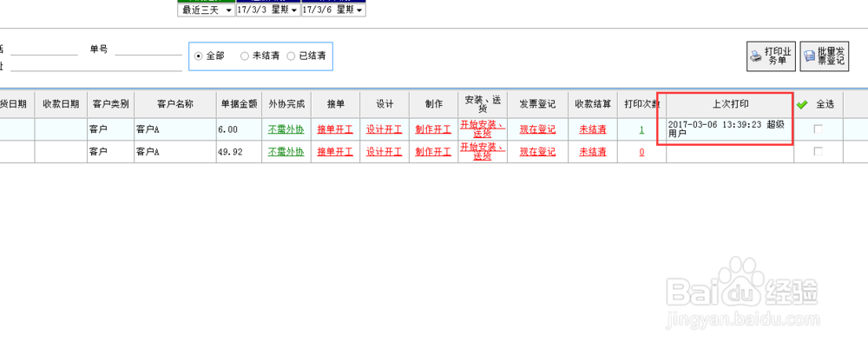The width and height of the screenshot is (868, 349).
Task: Click 设计开工 link in 49.92 row
Action: [385, 152]
